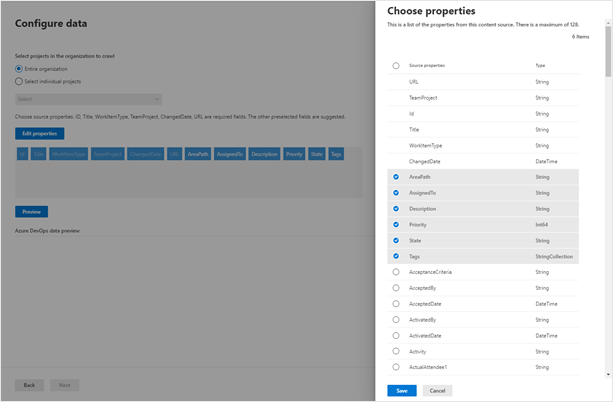Click the ChangedDate tag chip

tap(145, 154)
